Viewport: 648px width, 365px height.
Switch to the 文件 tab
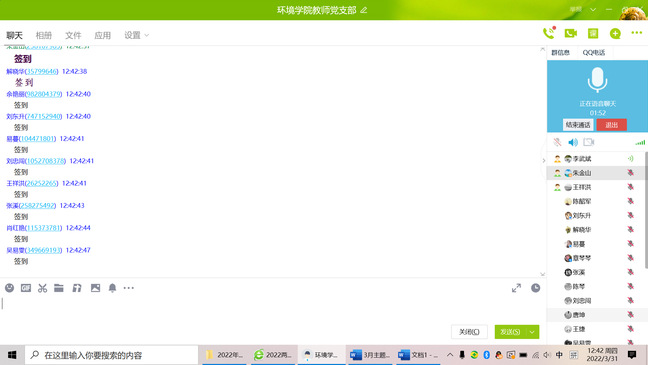(73, 35)
